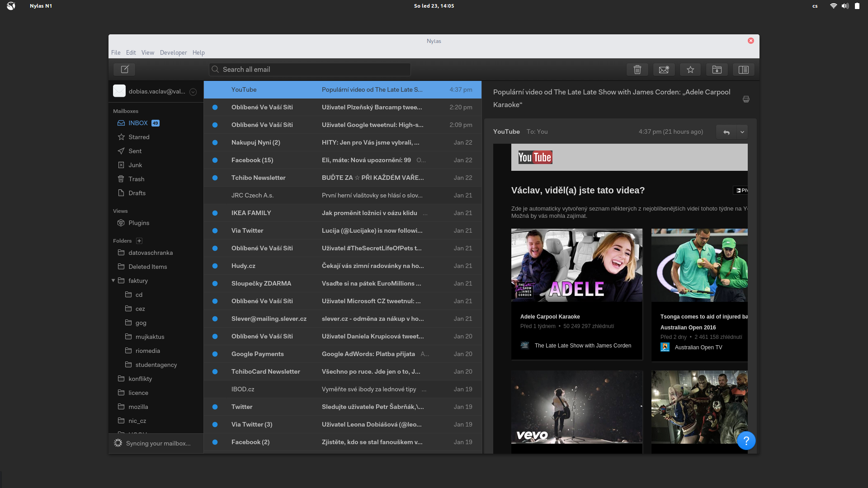Open reply options dropdown arrow
The height and width of the screenshot is (488, 868).
click(x=742, y=132)
